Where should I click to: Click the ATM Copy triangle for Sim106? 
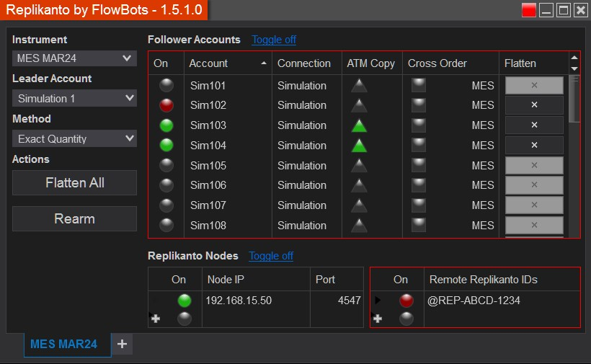pyautogui.click(x=359, y=185)
